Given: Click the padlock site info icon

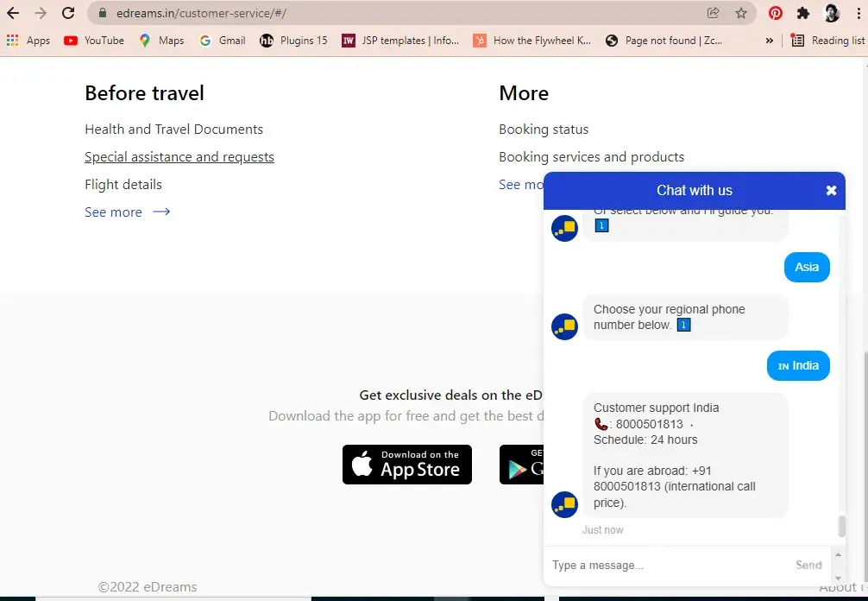Looking at the screenshot, I should 103,13.
